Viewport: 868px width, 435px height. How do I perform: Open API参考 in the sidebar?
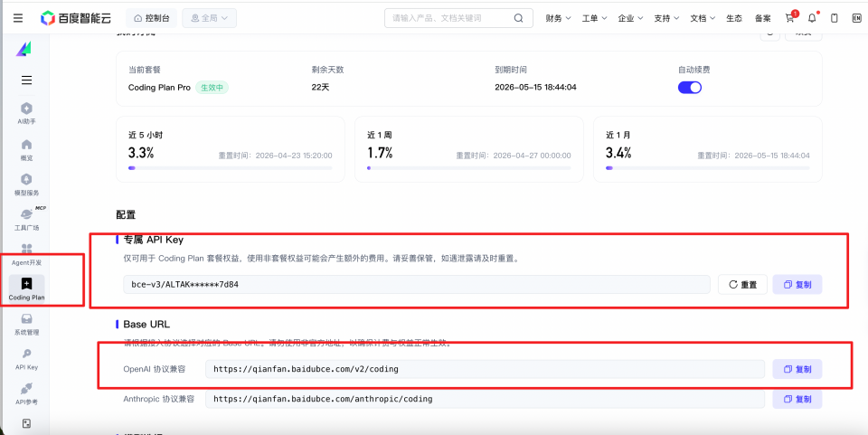pyautogui.click(x=26, y=393)
